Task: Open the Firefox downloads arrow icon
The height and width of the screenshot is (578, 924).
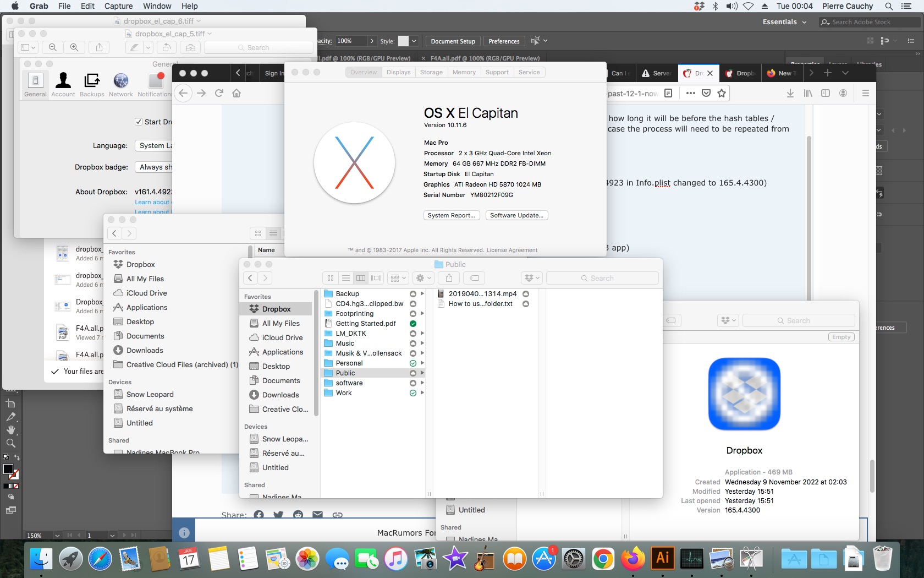Action: pyautogui.click(x=790, y=93)
